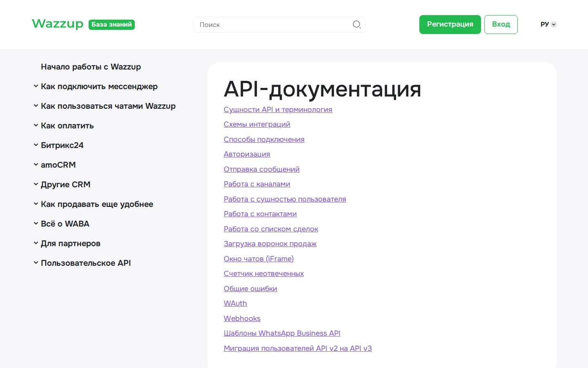The height and width of the screenshot is (368, 588).
Task: Open Webhooks link
Action: [x=242, y=319]
